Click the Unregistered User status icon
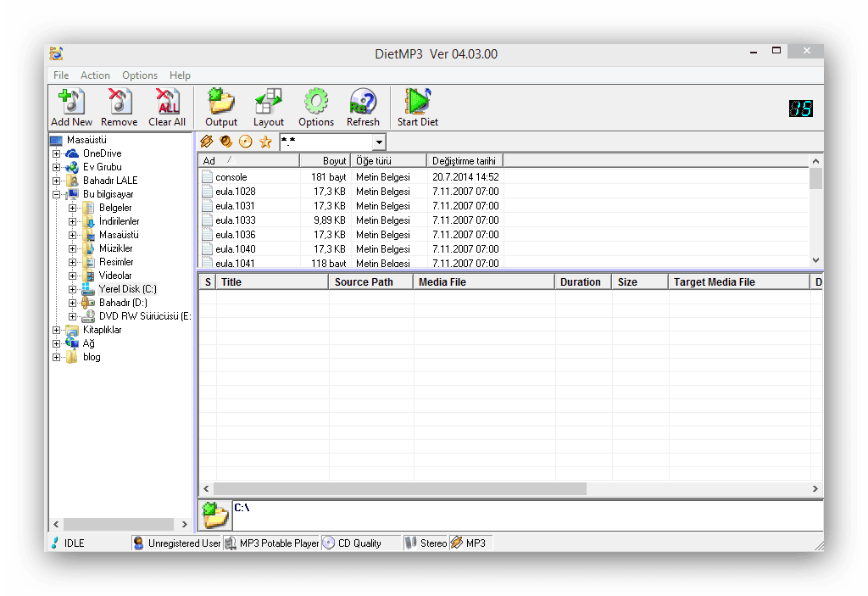 138,543
